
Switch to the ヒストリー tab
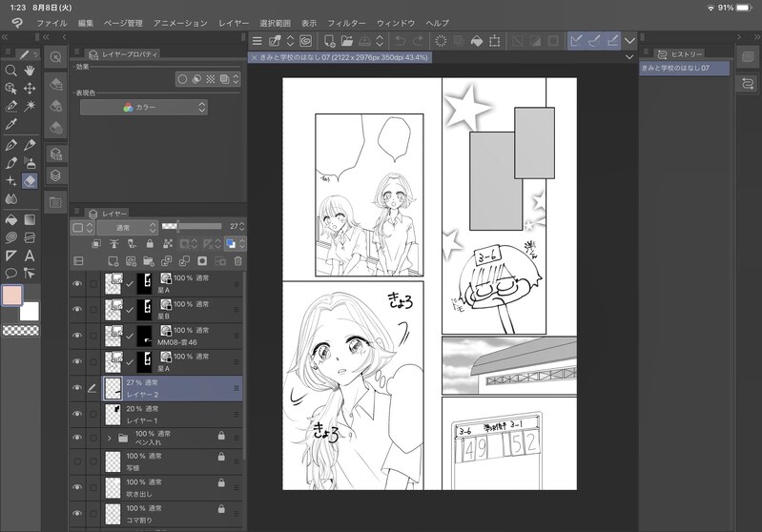(x=679, y=54)
